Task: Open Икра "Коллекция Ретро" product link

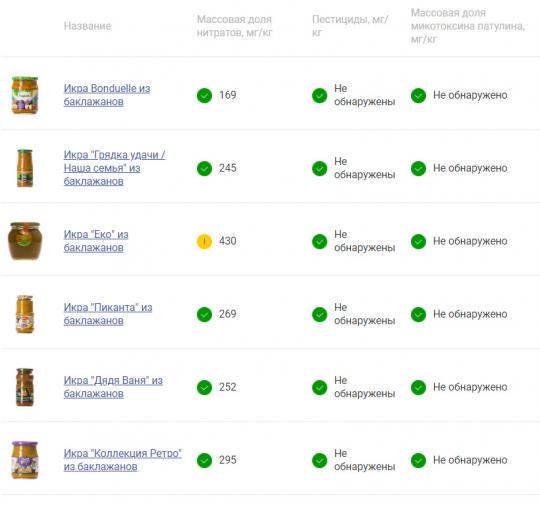Action: pyautogui.click(x=123, y=460)
